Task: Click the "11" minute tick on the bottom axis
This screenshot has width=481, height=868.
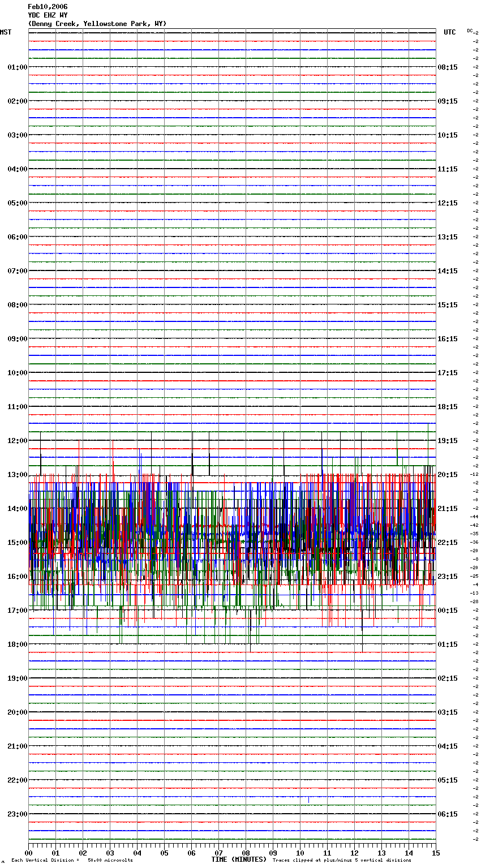Action: 328,853
